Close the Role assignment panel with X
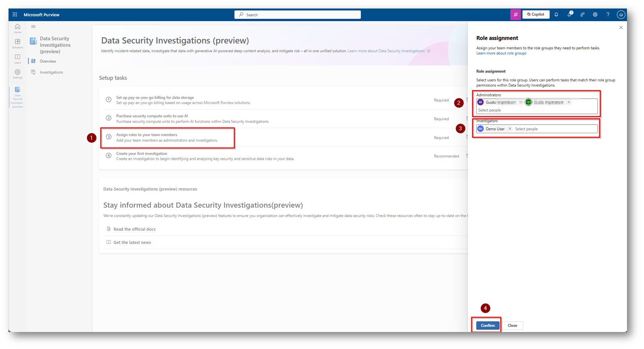This screenshot has height=349, width=644. click(621, 28)
